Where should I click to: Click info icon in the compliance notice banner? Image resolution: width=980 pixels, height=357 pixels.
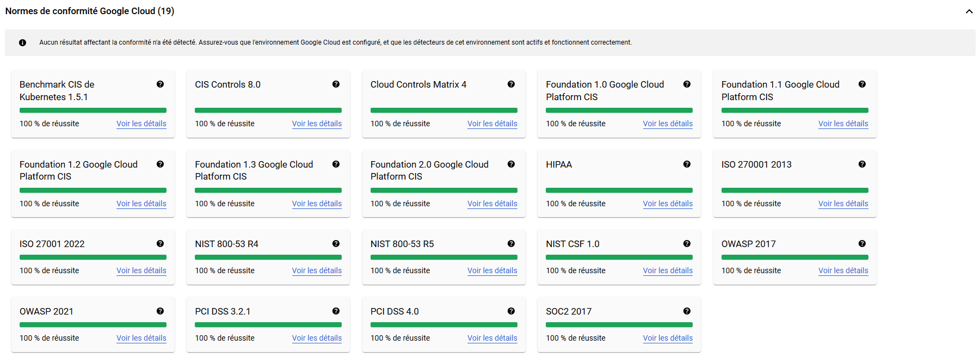coord(22,42)
